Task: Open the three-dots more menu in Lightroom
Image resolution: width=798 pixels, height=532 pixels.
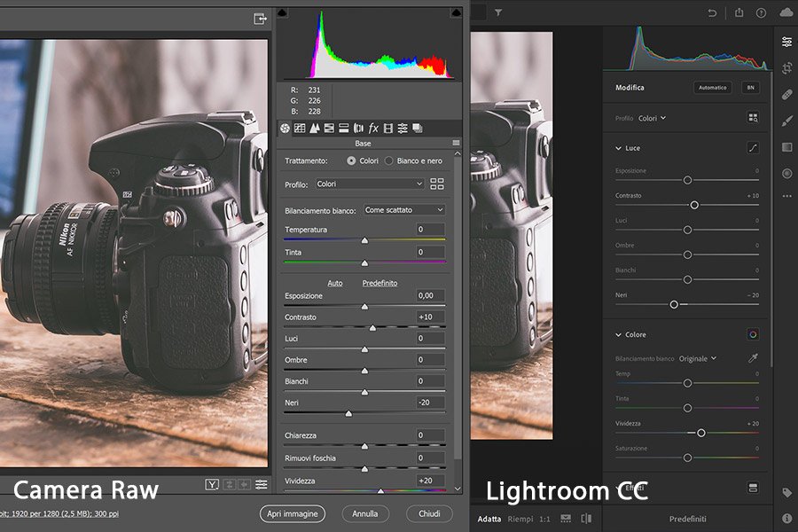Action: click(786, 196)
